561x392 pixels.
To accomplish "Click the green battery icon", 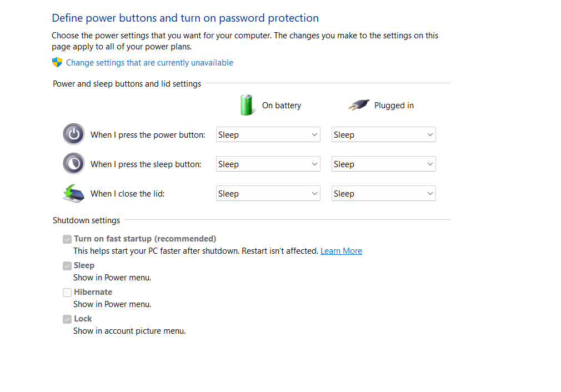I will [x=246, y=105].
